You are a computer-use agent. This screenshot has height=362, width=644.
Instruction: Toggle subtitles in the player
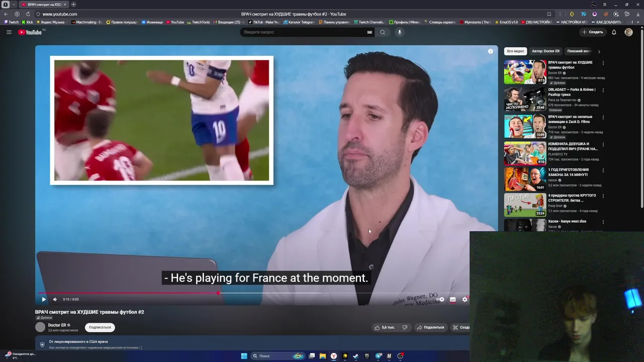(453, 299)
